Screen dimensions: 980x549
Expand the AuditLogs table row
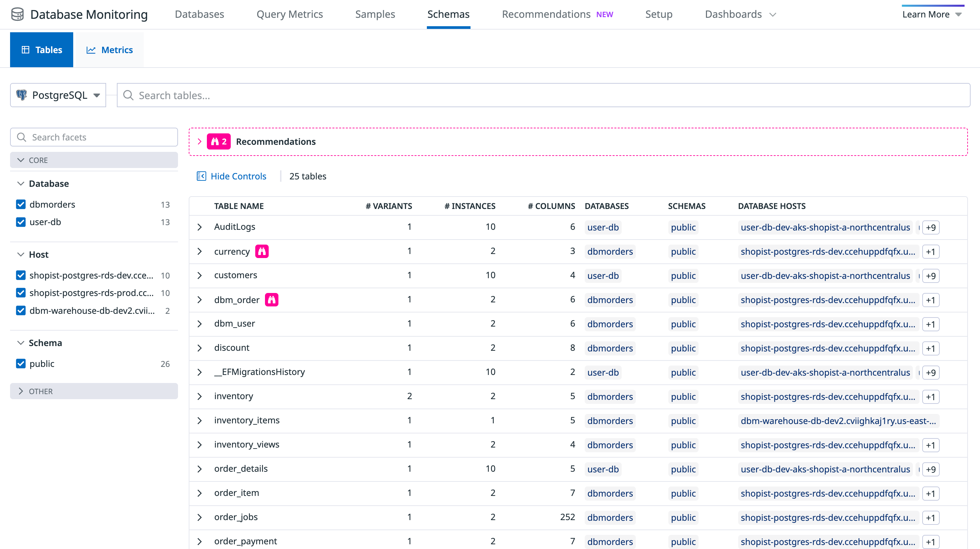point(200,227)
